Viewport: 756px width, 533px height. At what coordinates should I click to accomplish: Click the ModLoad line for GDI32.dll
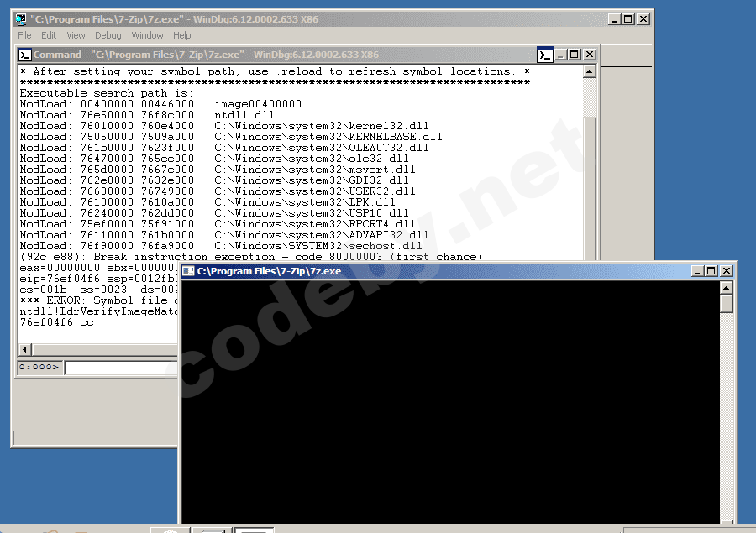click(x=213, y=180)
